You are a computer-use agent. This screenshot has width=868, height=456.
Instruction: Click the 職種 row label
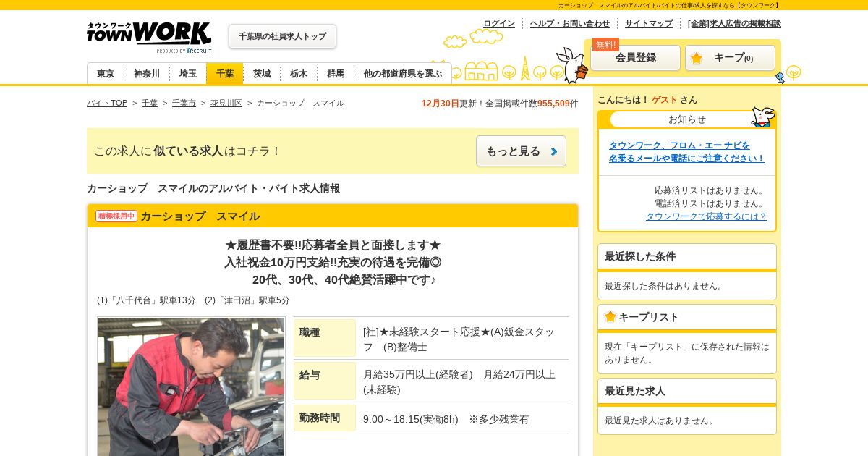[x=325, y=338]
